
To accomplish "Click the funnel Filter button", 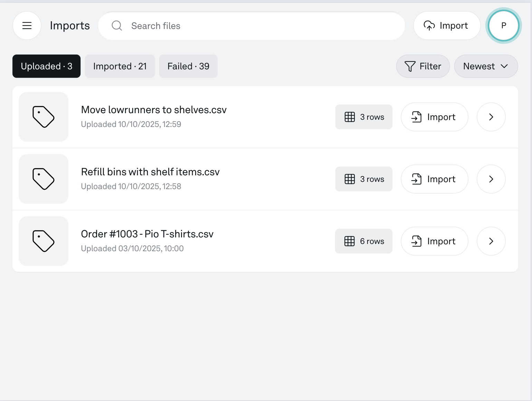I will (423, 66).
